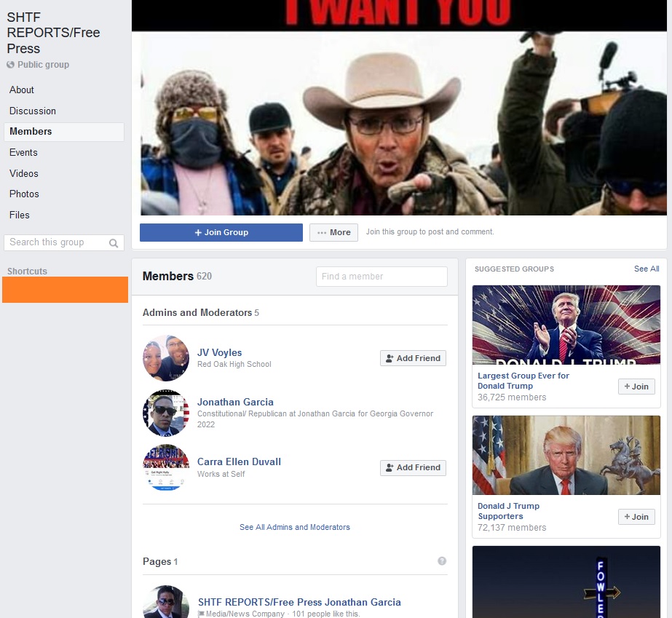Select the Members section
Screen dimensions: 672x618
tap(64, 132)
